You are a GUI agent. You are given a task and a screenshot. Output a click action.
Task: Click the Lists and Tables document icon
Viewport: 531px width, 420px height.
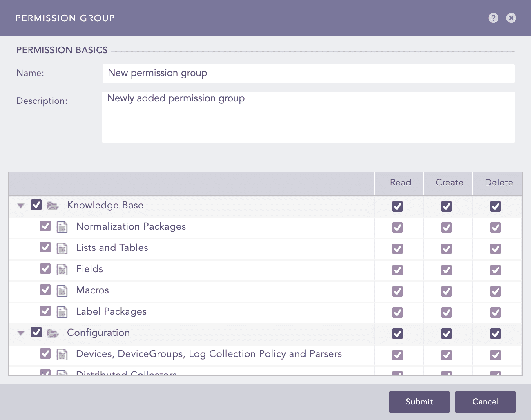point(62,248)
